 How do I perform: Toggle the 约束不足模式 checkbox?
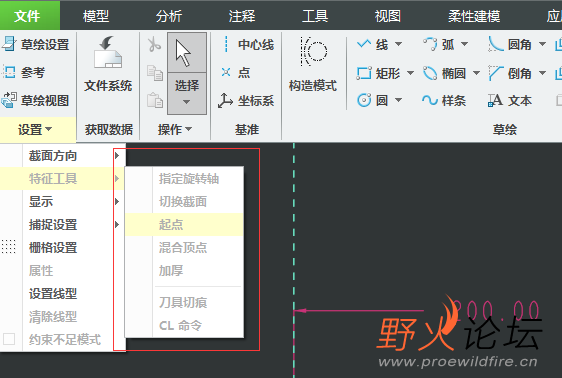(x=9, y=339)
